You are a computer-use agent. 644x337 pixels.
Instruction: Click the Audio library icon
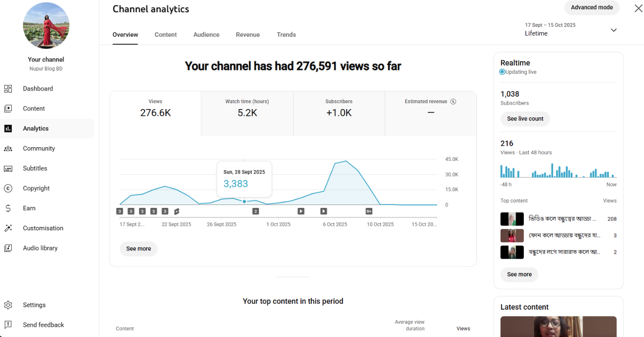(x=8, y=248)
